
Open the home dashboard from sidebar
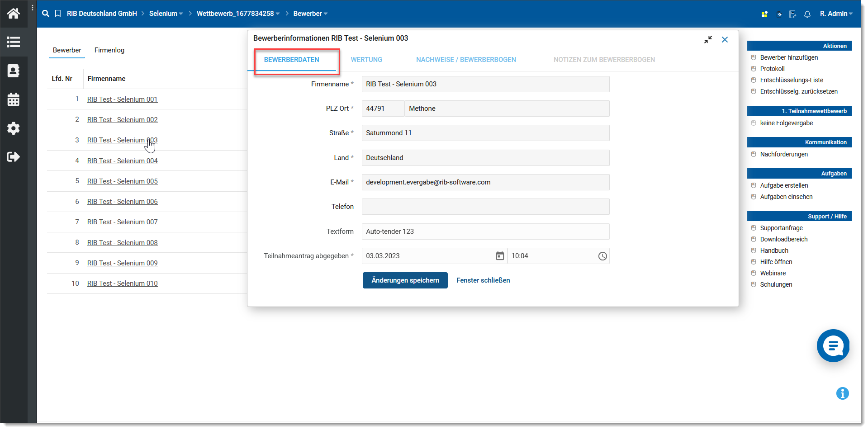14,14
